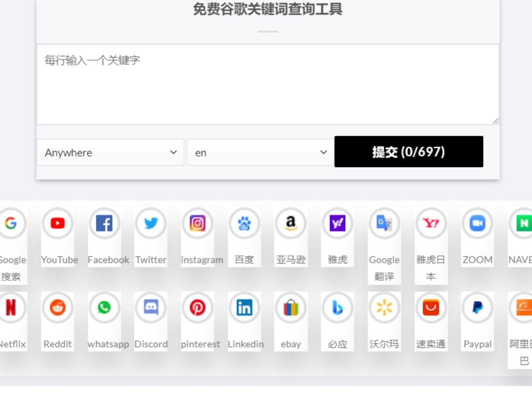Click the 雅虎日本 text label
532x399 pixels.
point(431,268)
